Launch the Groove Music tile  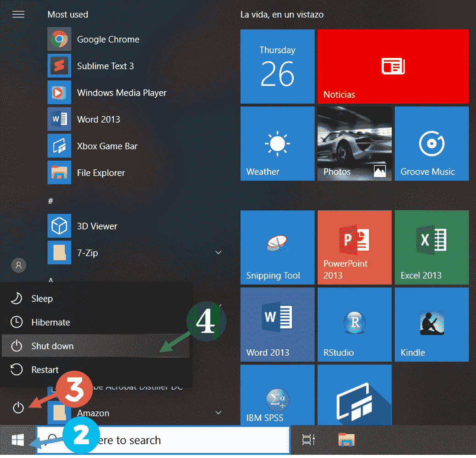click(x=431, y=144)
